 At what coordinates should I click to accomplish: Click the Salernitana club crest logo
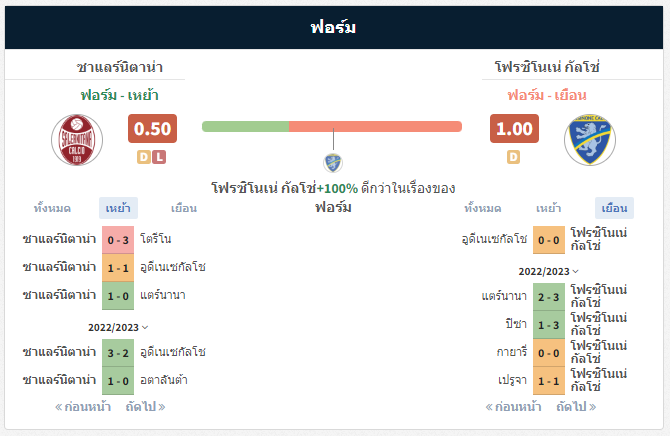tap(77, 140)
